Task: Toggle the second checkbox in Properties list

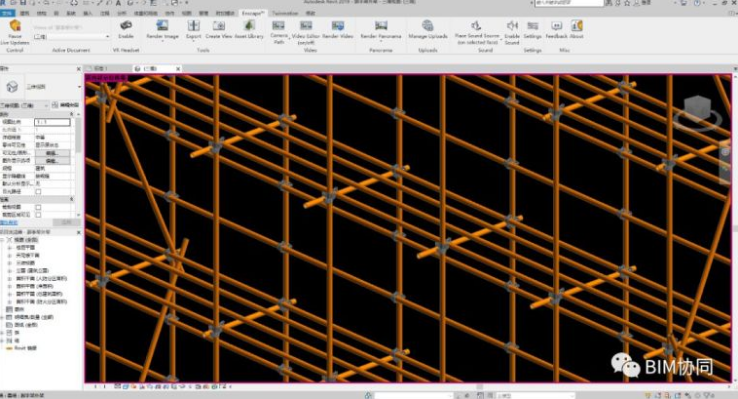Action: click(x=38, y=207)
